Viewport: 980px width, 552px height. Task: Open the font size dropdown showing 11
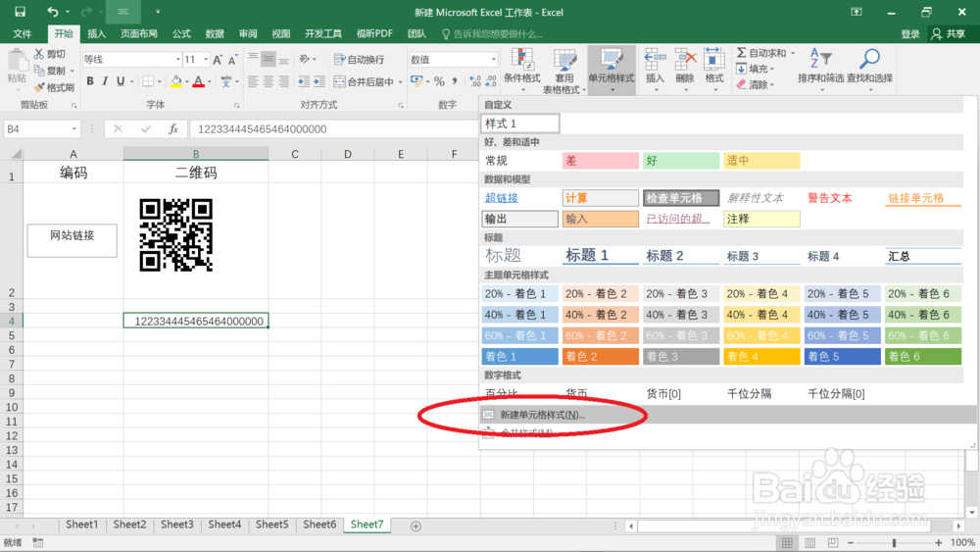pyautogui.click(x=205, y=60)
